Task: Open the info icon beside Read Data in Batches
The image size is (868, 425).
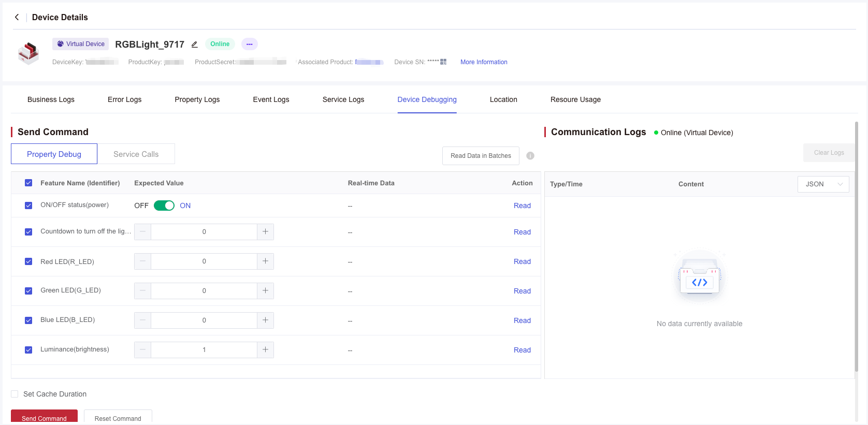Action: tap(530, 156)
